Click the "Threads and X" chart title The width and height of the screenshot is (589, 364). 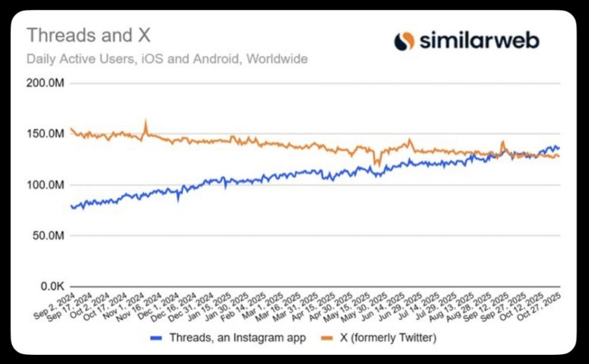click(x=89, y=36)
